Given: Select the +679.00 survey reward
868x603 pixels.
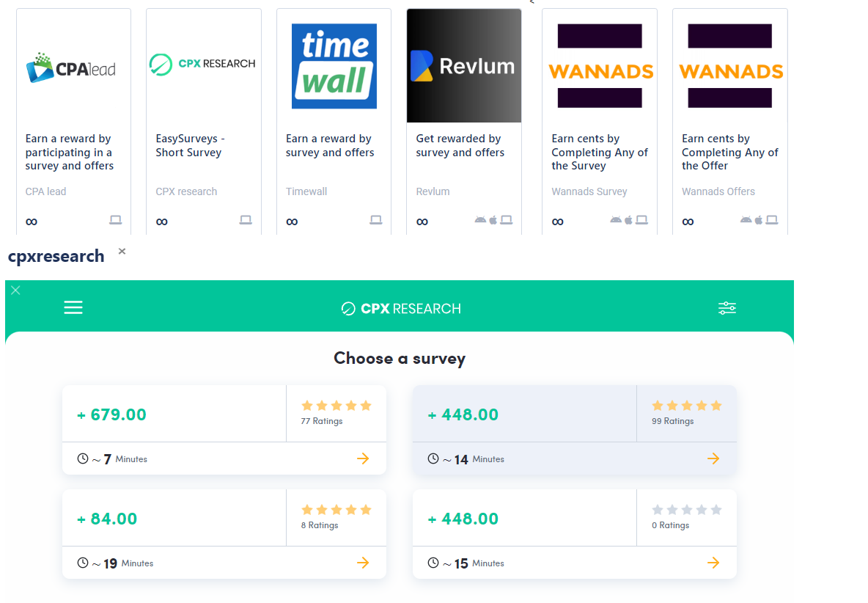Looking at the screenshot, I should click(x=112, y=414).
